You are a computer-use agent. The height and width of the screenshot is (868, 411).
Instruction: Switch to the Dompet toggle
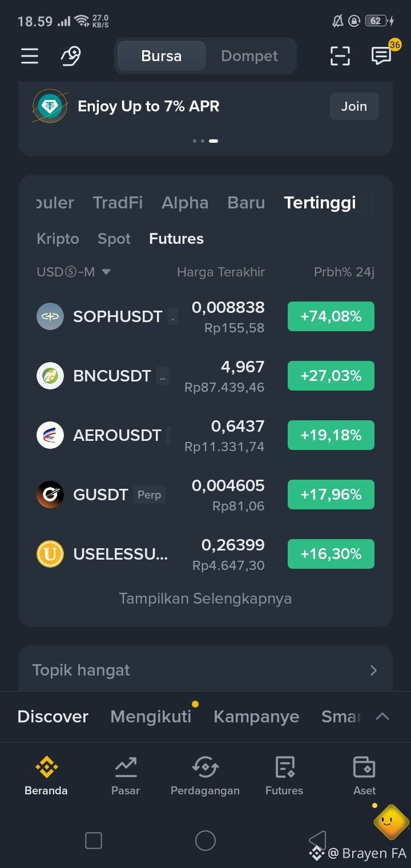coord(249,56)
